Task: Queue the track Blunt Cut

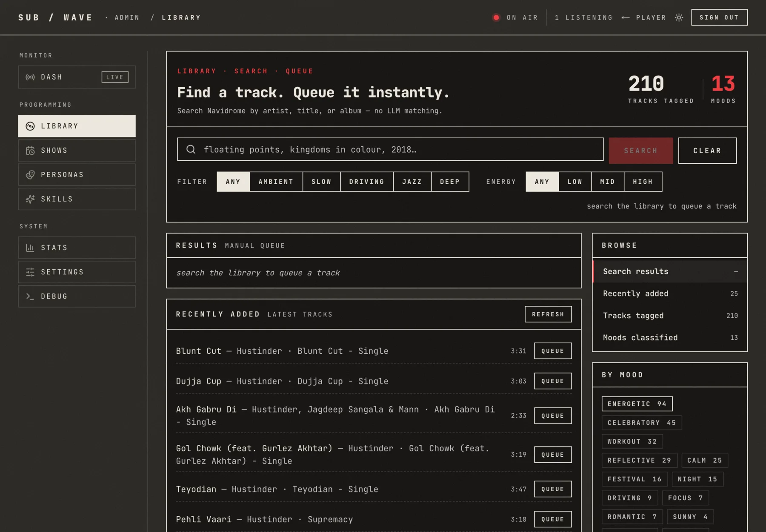Action: [553, 351]
